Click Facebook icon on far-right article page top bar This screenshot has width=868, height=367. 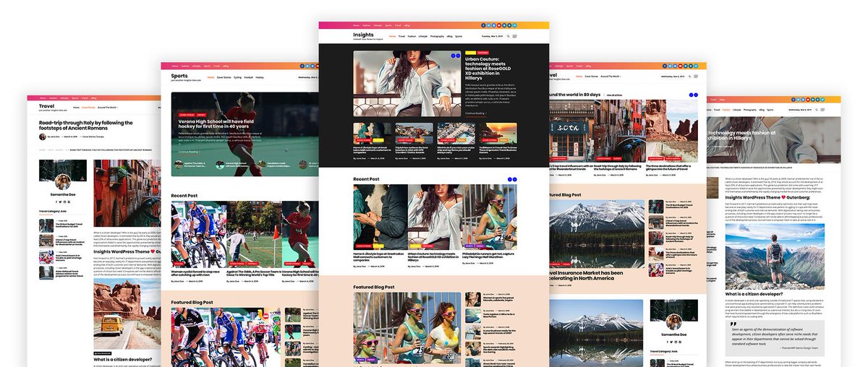coord(793,100)
